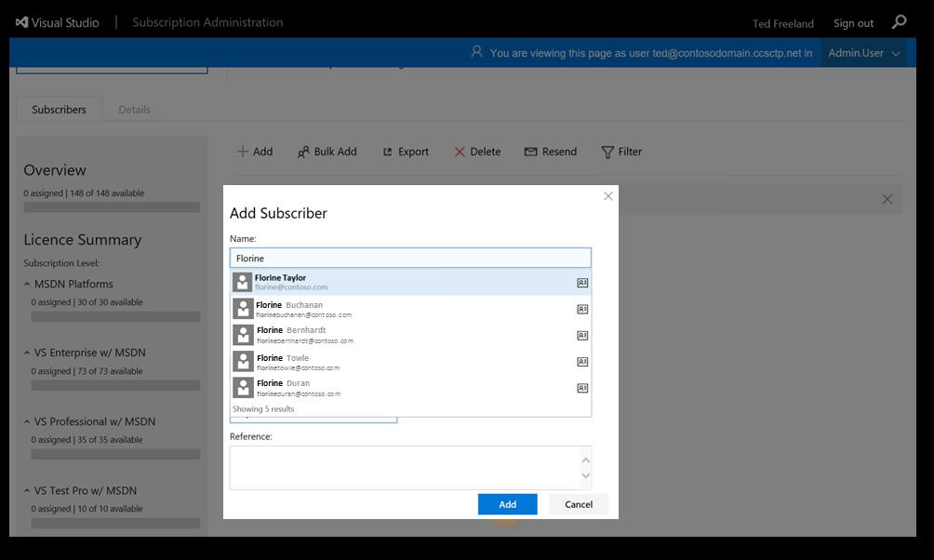Click the Ted Freeland user name
The image size is (934, 560).
(782, 23)
